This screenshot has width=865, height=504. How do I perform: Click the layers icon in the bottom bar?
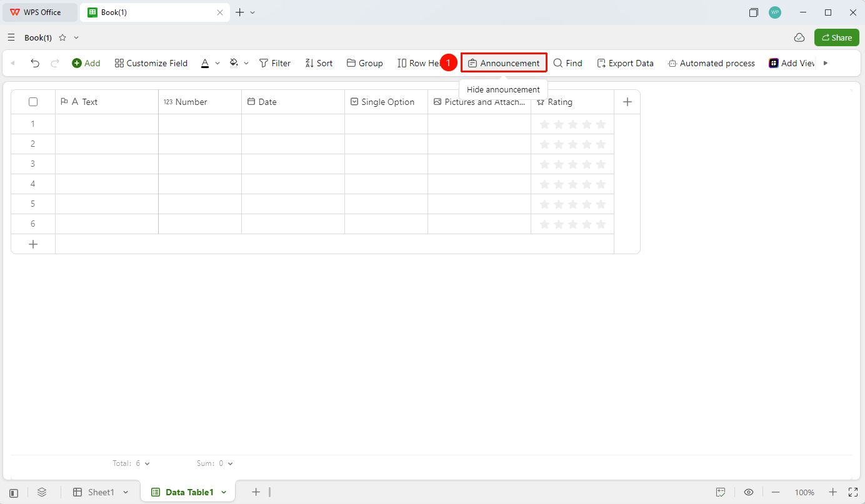point(42,492)
